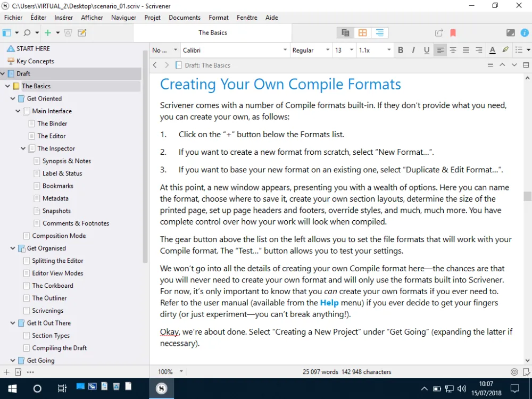Open the Fichier menu
532x399 pixels.
pyautogui.click(x=13, y=18)
